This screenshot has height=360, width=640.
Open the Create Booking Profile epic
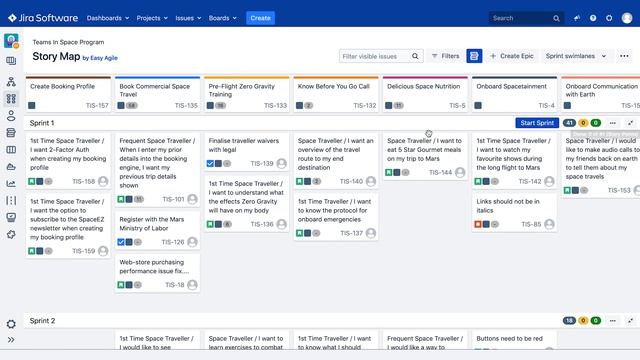(x=68, y=94)
